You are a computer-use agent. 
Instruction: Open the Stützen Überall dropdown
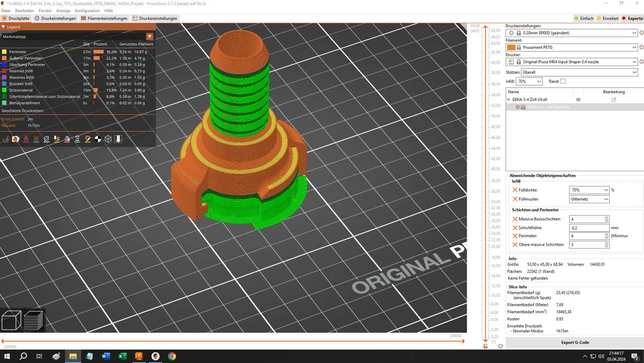(x=579, y=72)
